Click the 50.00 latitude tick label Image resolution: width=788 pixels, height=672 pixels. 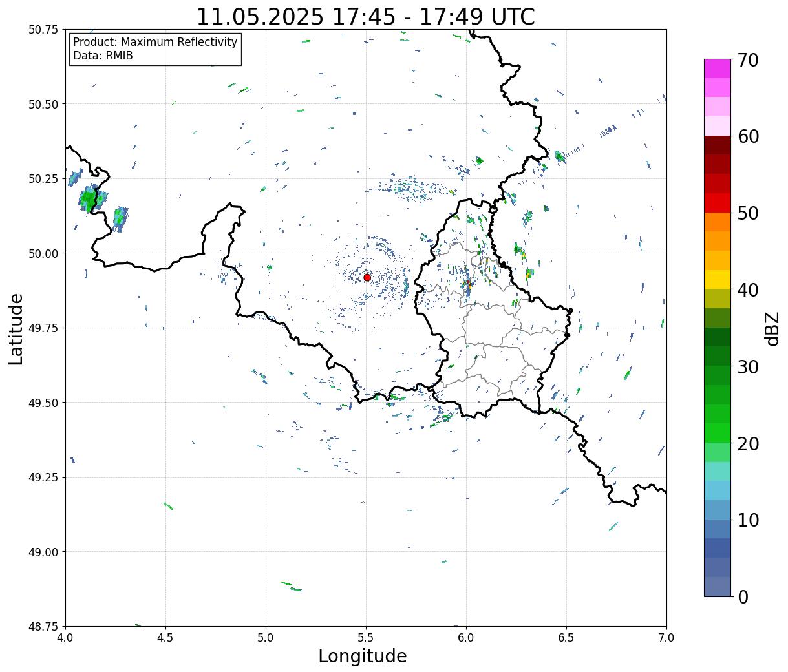(43, 253)
